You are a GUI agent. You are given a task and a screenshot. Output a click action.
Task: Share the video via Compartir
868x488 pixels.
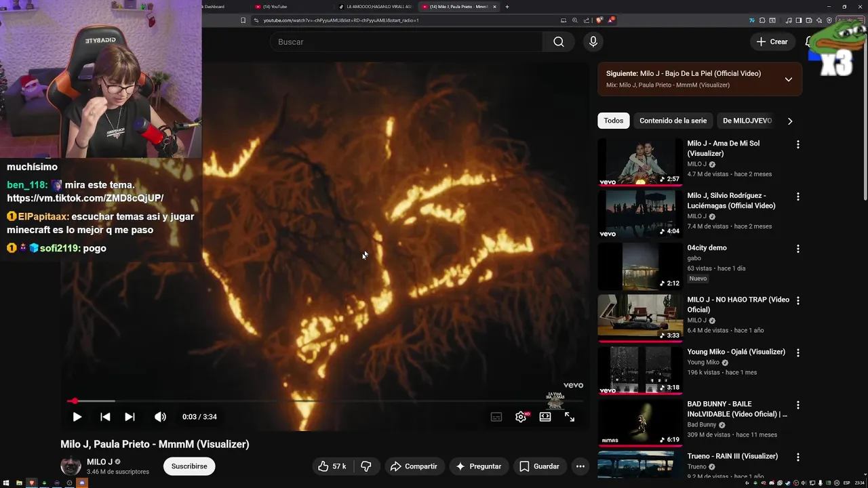pos(414,466)
